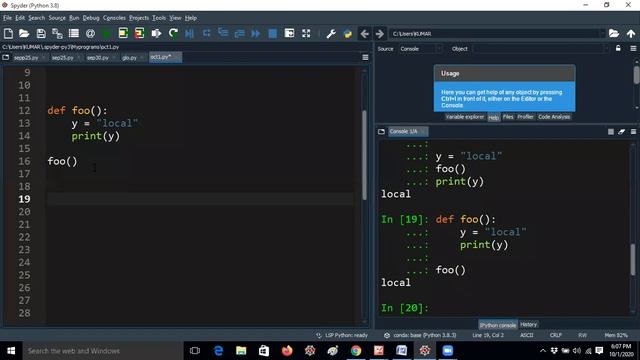Switch to the Files pane tab
This screenshot has width=640, height=360.
508,117
